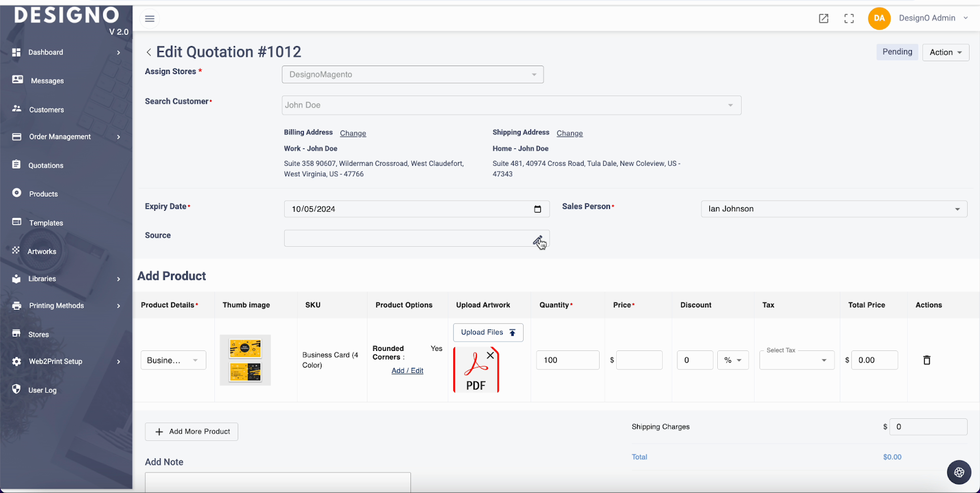Click the Upload Files button
The height and width of the screenshot is (493, 980).
coord(488,333)
